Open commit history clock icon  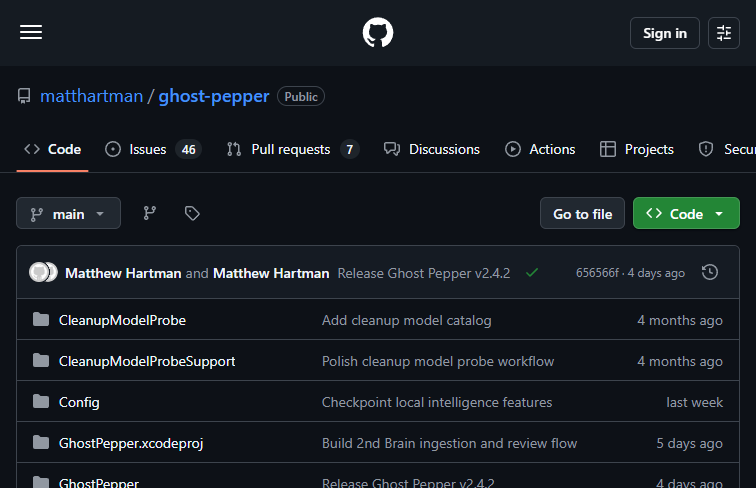(709, 272)
